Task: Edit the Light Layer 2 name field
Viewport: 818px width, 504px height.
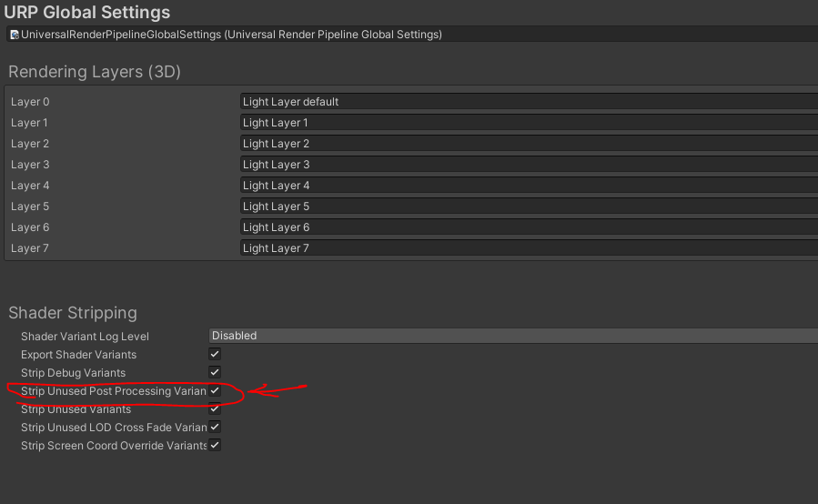Action: click(x=528, y=144)
